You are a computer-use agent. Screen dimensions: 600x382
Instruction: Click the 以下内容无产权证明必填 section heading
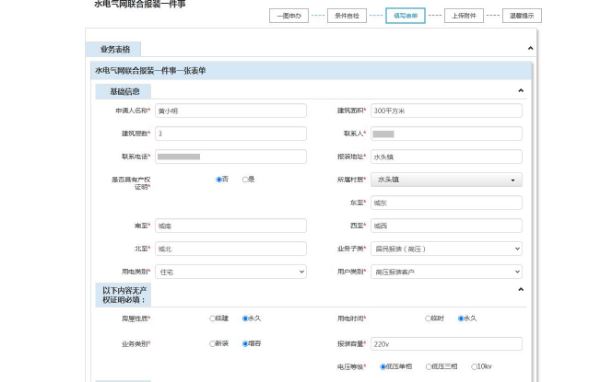click(123, 295)
